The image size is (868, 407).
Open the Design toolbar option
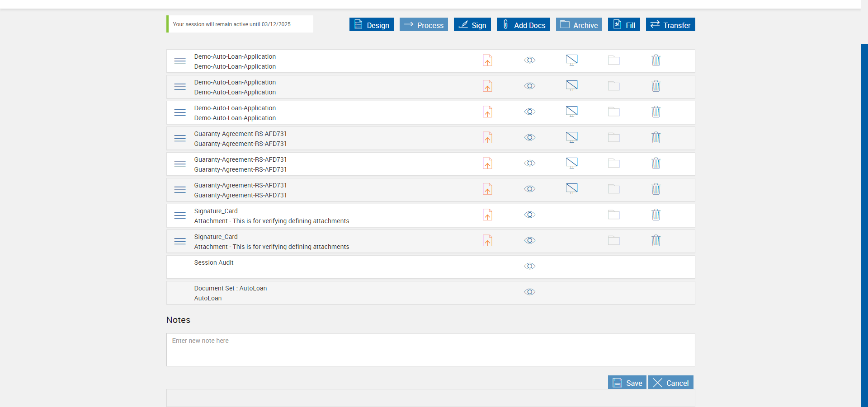tap(371, 25)
